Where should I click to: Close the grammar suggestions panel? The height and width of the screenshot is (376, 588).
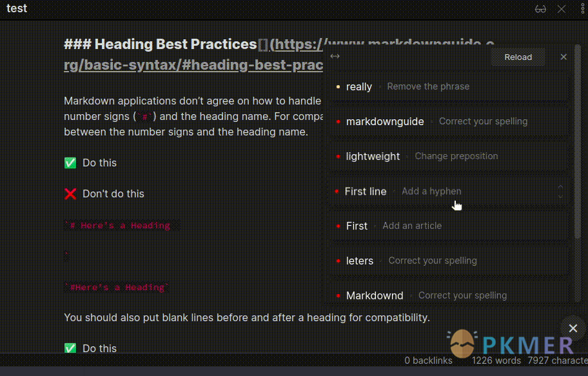click(x=563, y=57)
